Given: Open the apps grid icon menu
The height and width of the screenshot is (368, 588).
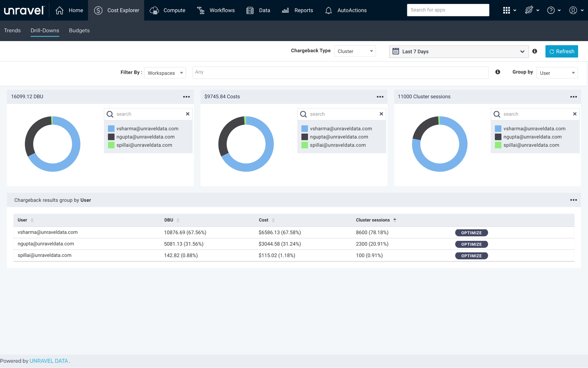Looking at the screenshot, I should coord(507,10).
